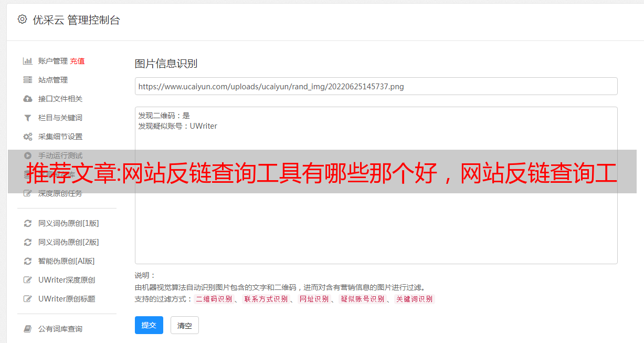Click the 关键词识别 tag

415,299
